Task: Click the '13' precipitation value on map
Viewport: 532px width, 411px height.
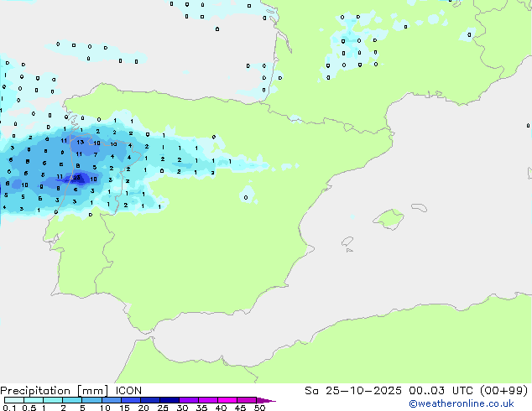Action: (x=81, y=142)
